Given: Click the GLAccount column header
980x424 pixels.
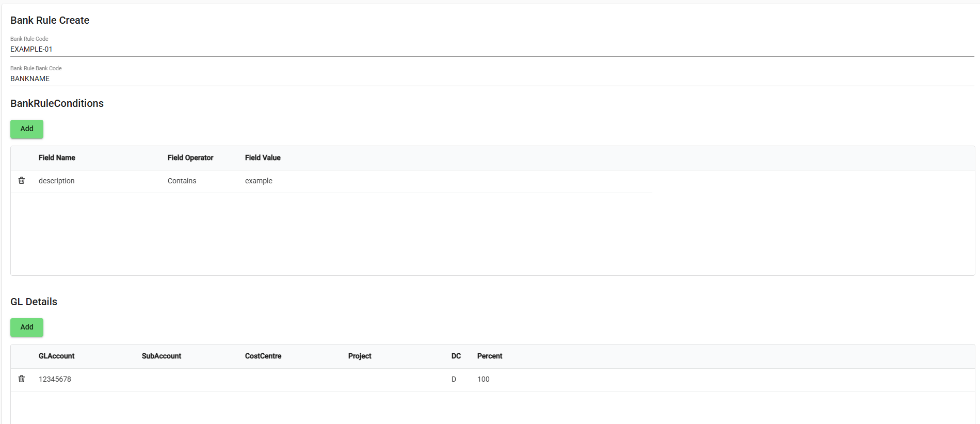Looking at the screenshot, I should (x=57, y=356).
